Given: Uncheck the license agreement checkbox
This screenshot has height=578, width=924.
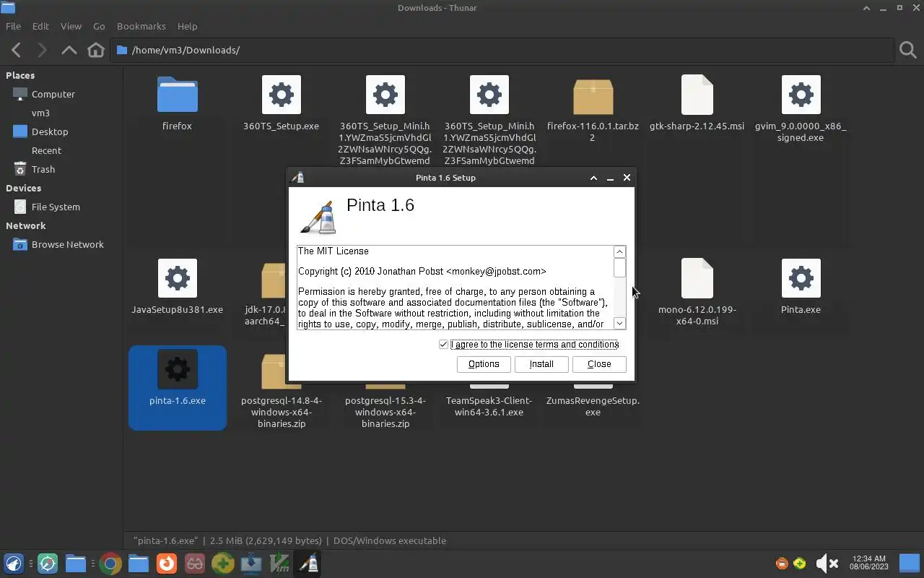Looking at the screenshot, I should (x=443, y=345).
